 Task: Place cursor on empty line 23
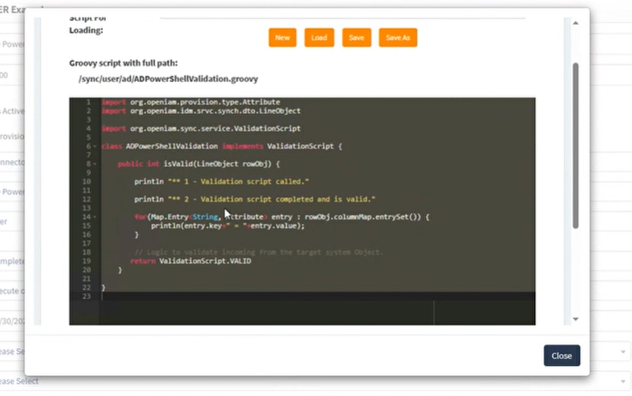point(318,296)
